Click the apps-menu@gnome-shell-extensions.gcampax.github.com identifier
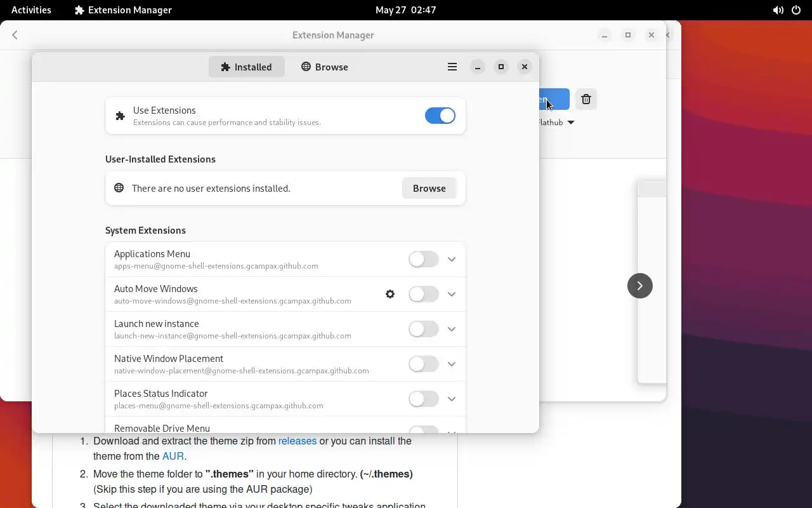Screen dimensions: 812x508 [216, 266]
